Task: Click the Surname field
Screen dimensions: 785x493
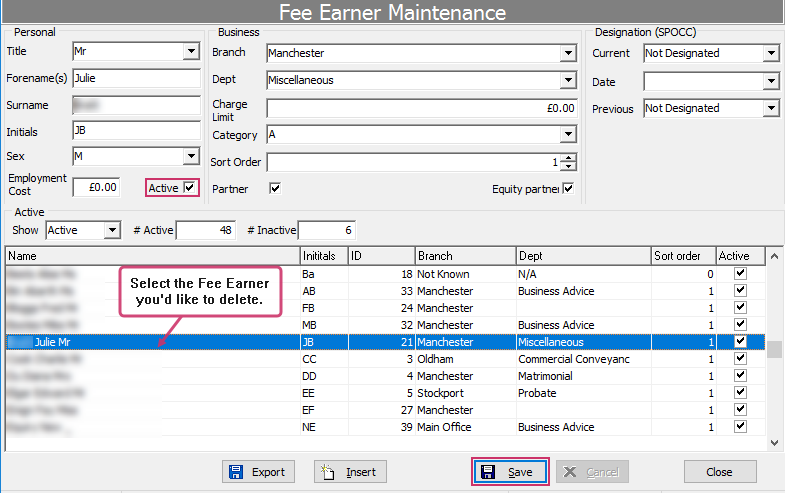Action: tap(136, 105)
